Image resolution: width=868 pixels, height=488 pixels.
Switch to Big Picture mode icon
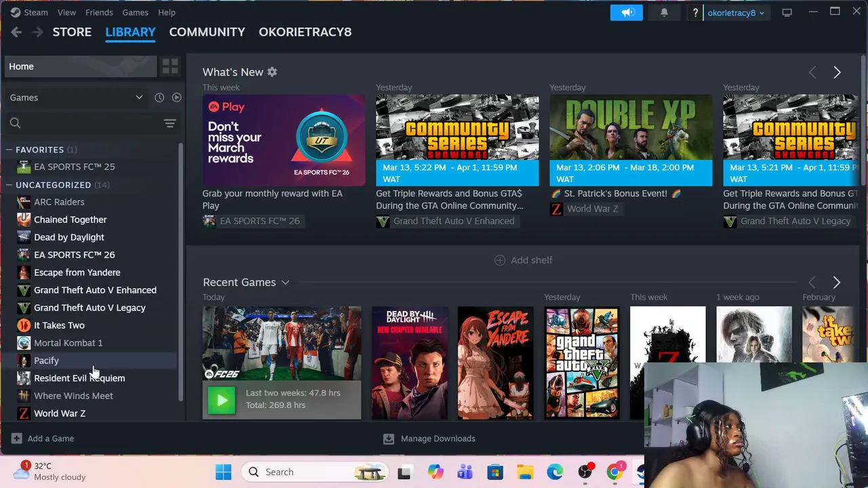pyautogui.click(x=787, y=12)
